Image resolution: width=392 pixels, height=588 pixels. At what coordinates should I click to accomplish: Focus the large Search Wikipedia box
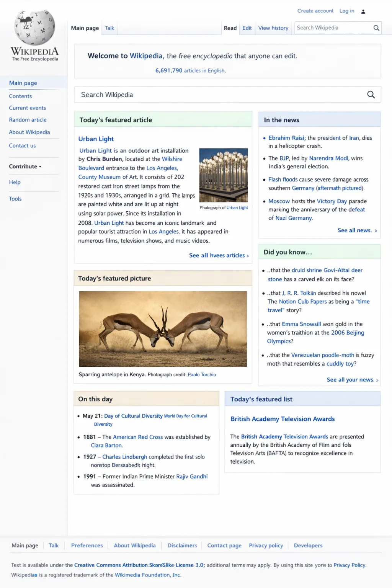(227, 95)
